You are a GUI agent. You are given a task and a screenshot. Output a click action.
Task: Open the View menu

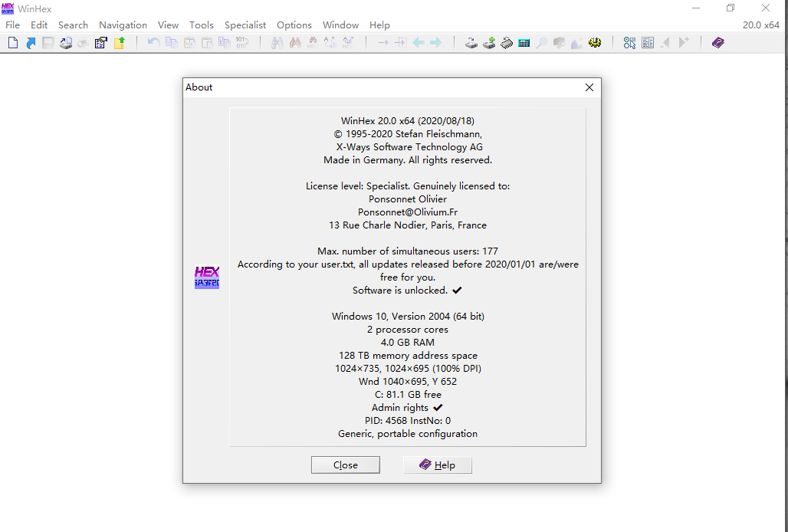[168, 25]
